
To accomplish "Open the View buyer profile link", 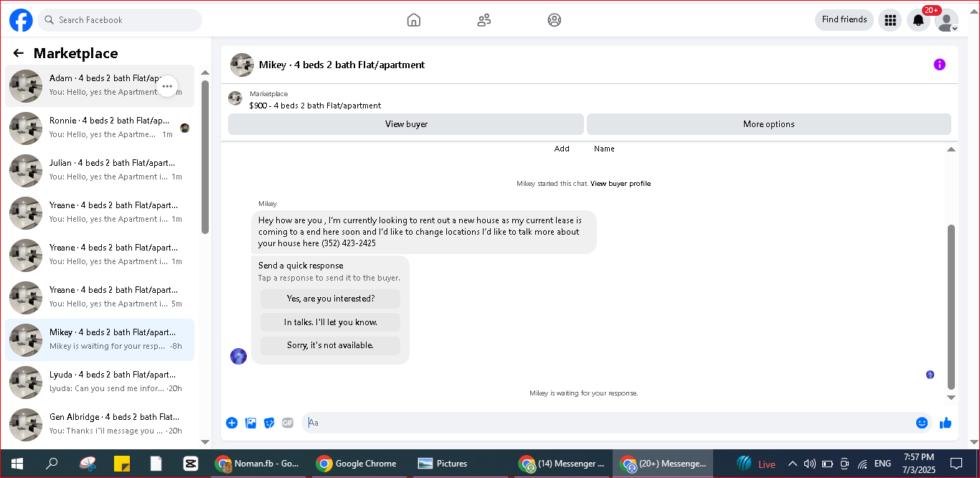I will click(x=621, y=184).
